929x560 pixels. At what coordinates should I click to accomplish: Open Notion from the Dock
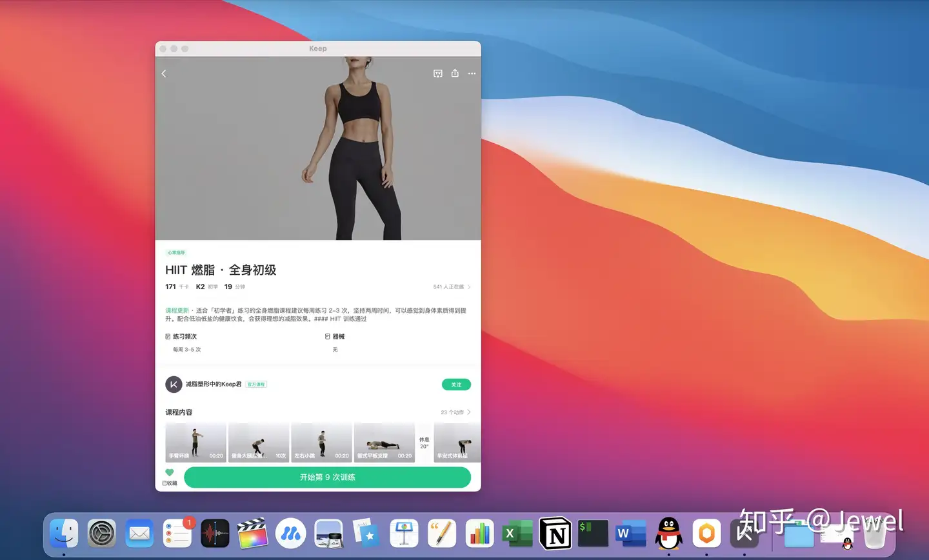pyautogui.click(x=555, y=534)
